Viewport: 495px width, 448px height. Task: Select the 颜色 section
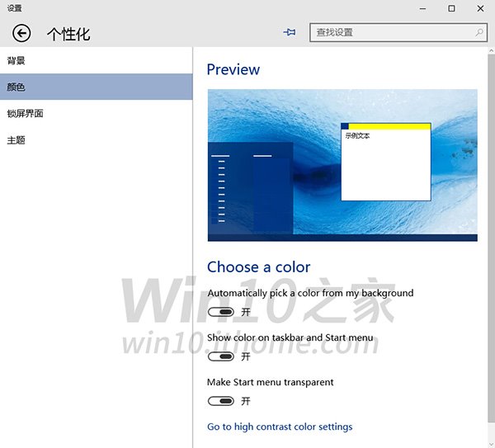coord(96,87)
